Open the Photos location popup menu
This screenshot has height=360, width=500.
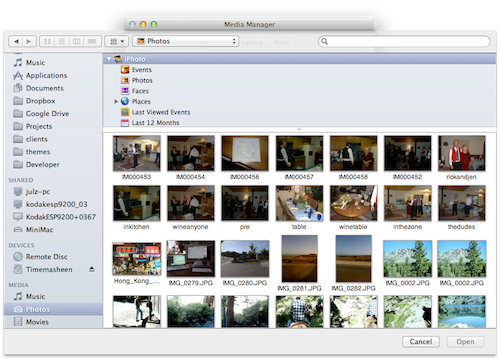pos(186,41)
